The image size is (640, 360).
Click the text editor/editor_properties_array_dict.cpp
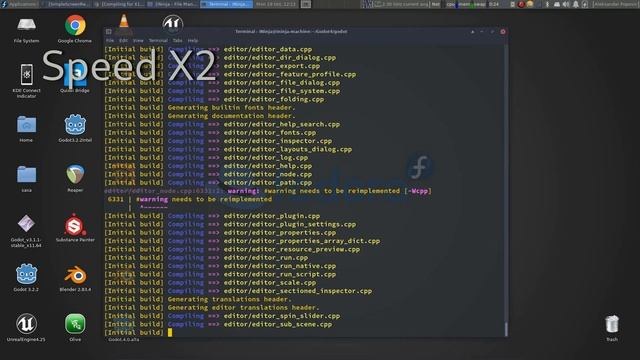[x=302, y=241]
